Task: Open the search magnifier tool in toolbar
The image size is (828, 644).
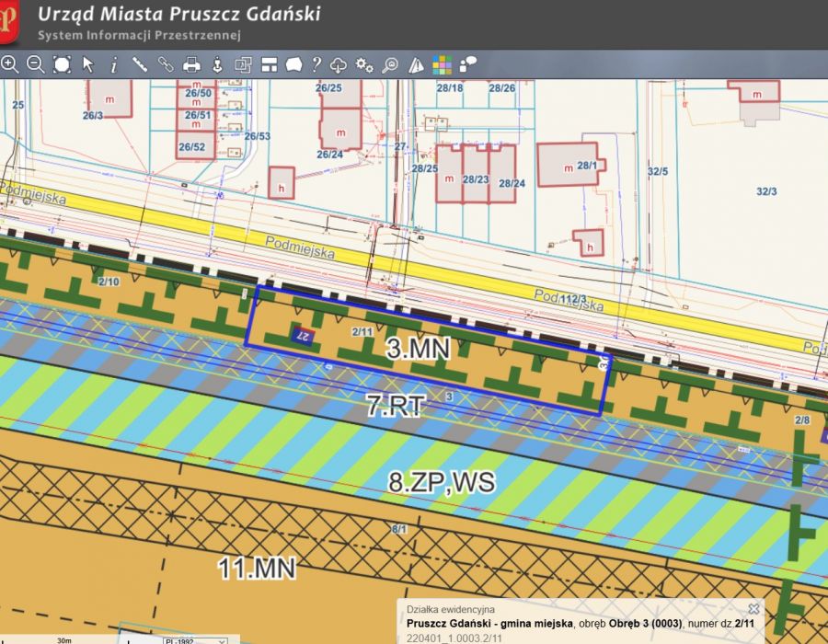Action: pyautogui.click(x=390, y=64)
